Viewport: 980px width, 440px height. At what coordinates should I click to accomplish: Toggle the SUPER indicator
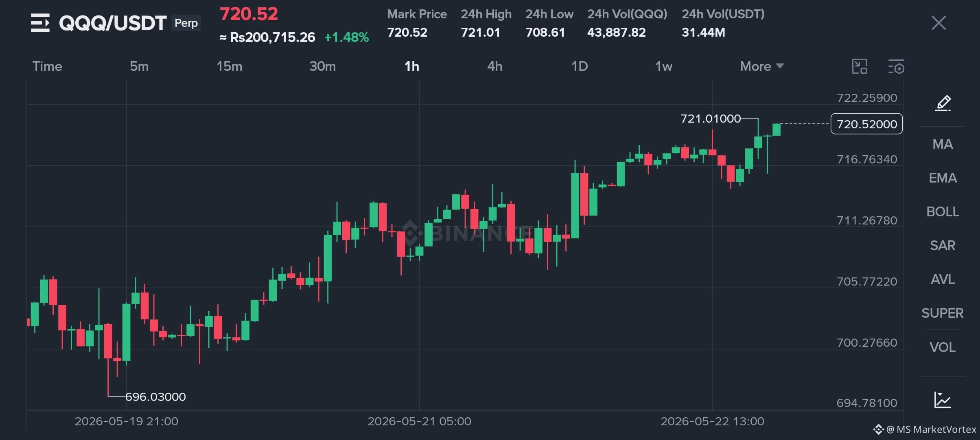943,313
